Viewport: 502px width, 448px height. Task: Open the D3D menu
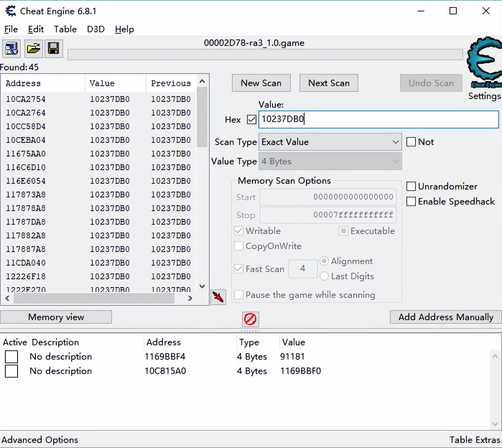(x=96, y=29)
